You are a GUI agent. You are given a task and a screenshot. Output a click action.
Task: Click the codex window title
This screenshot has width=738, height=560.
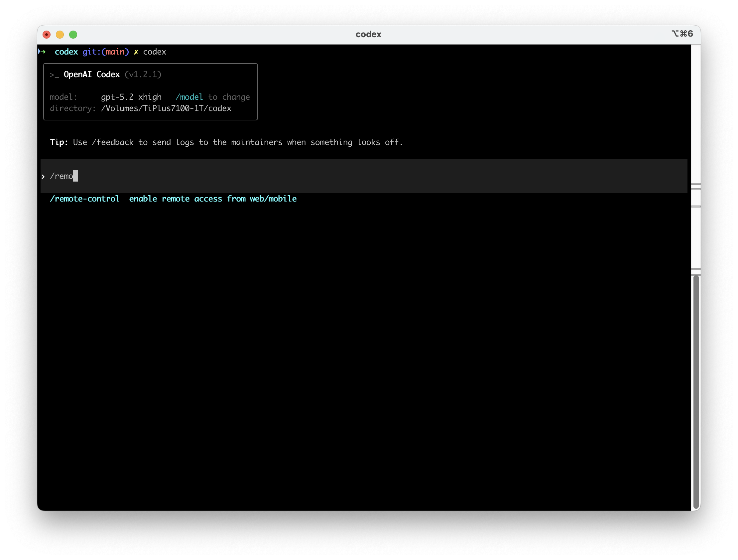(x=368, y=34)
